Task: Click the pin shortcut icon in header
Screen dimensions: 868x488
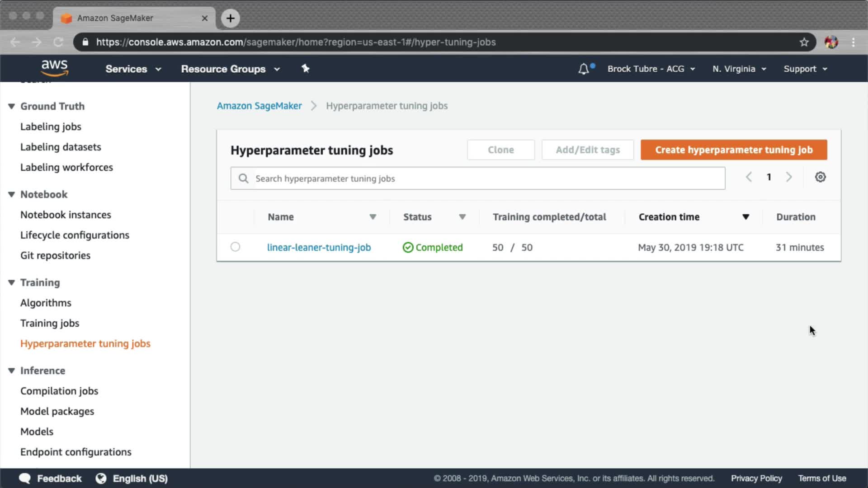Action: [306, 69]
